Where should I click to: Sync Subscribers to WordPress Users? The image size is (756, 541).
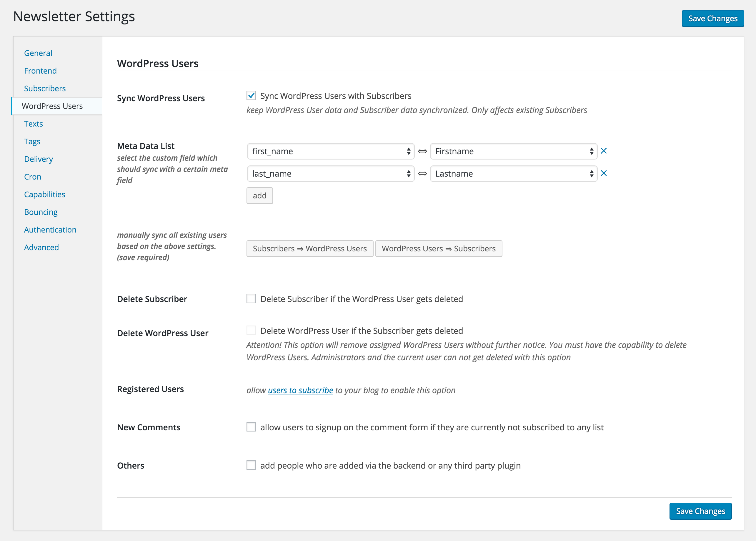pyautogui.click(x=309, y=248)
